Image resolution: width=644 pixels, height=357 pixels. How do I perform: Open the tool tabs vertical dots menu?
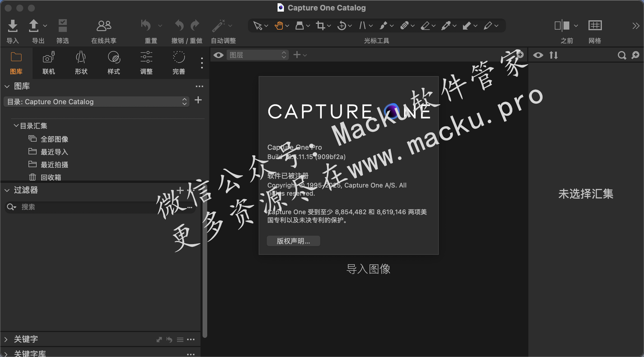pos(202,63)
